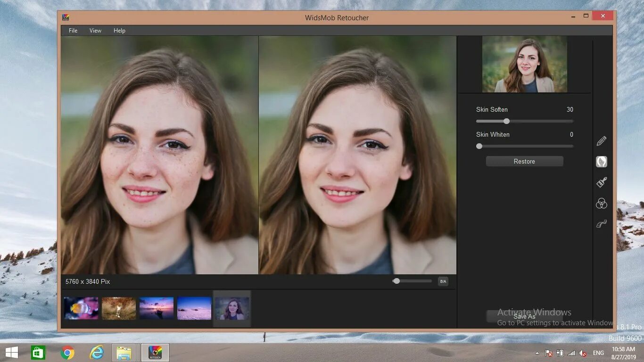Image resolution: width=644 pixels, height=362 pixels.
Task: Click the battery power tray icon
Action: (x=560, y=353)
